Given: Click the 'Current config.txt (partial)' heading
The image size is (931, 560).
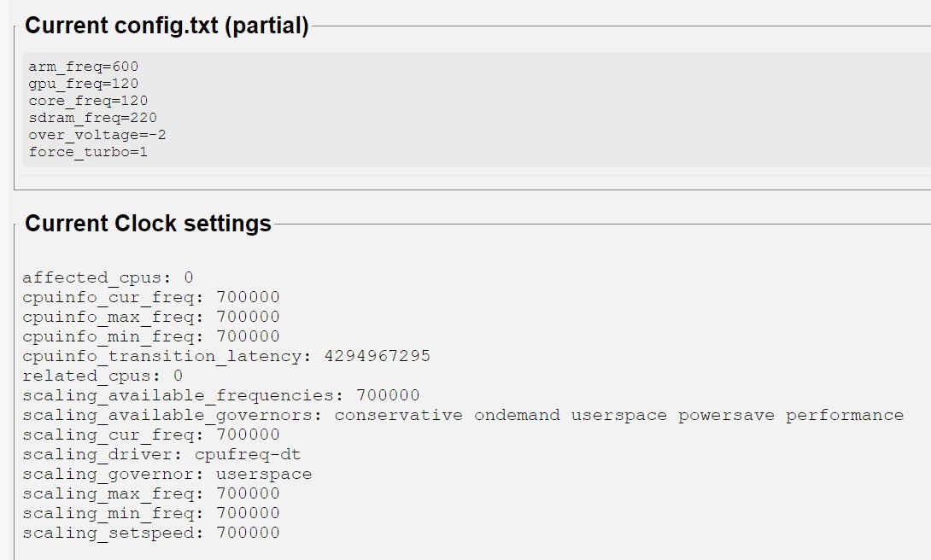Looking at the screenshot, I should (x=167, y=26).
